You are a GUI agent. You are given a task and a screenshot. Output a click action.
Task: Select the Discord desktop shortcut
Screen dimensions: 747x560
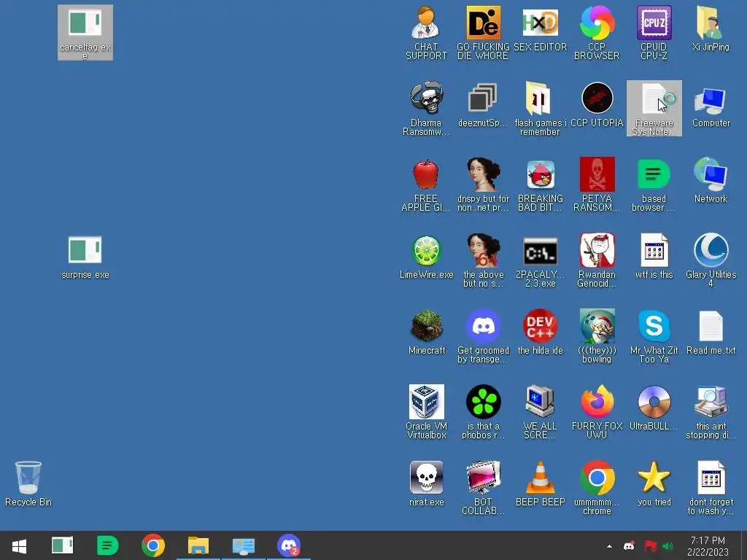tap(483, 335)
